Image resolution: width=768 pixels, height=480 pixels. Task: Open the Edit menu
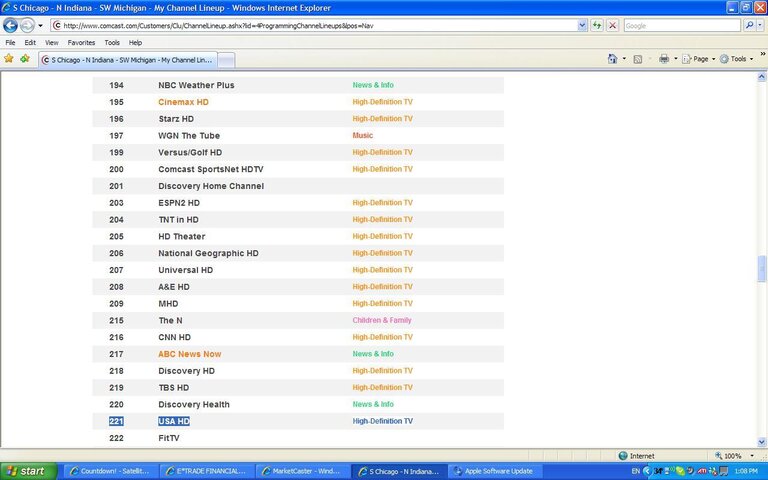[30, 43]
